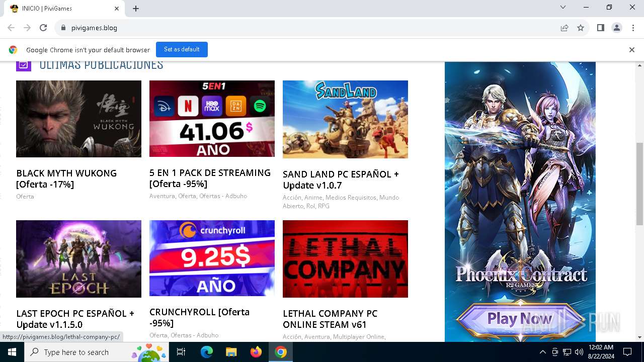Open Crunchyroll offer thumbnail
Viewport: 644px width, 362px height.
(x=212, y=258)
